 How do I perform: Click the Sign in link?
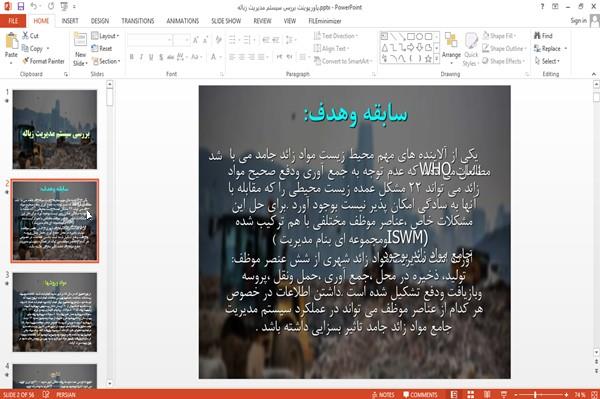578,21
